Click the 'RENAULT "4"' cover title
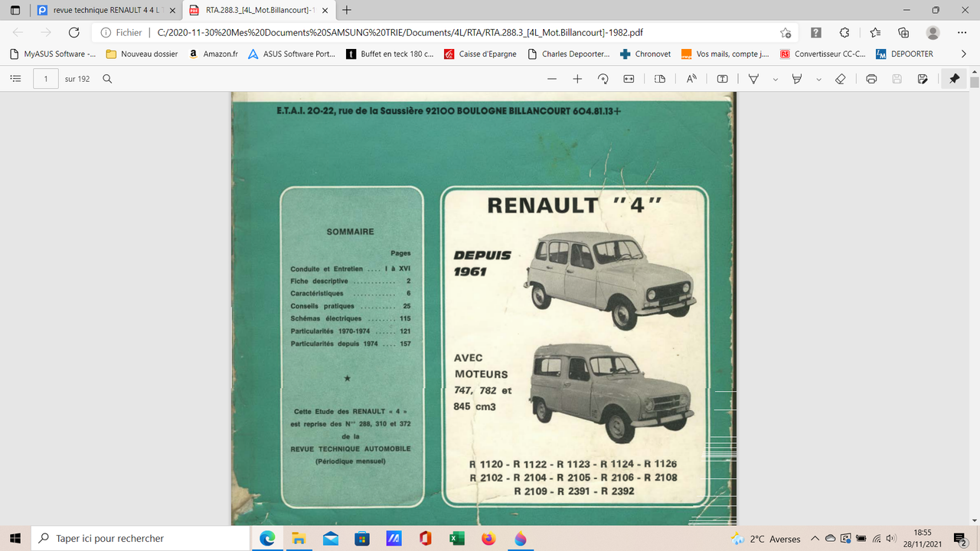The width and height of the screenshot is (980, 551). [x=574, y=206]
